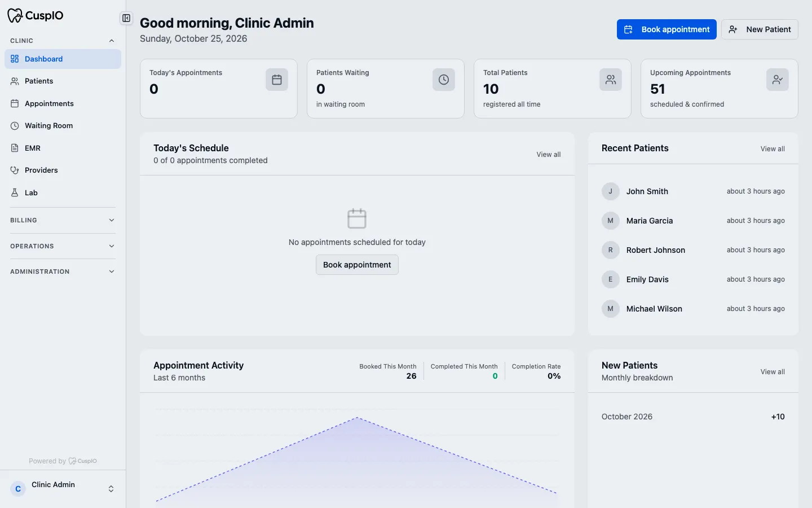The image size is (812, 508).
Task: Open John Smith's patient entry
Action: (x=693, y=191)
